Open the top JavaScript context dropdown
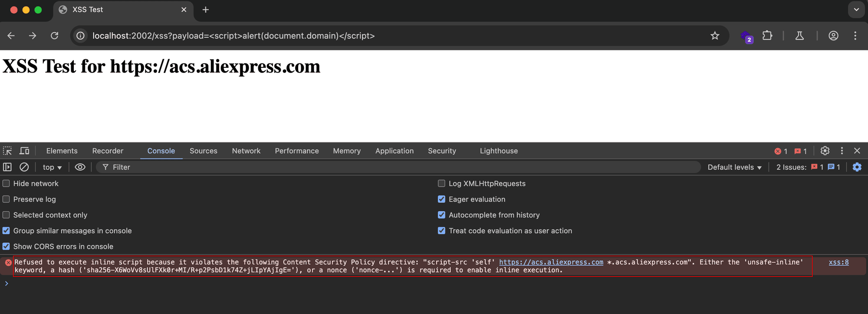Screen dimensions: 868x314 coord(52,167)
